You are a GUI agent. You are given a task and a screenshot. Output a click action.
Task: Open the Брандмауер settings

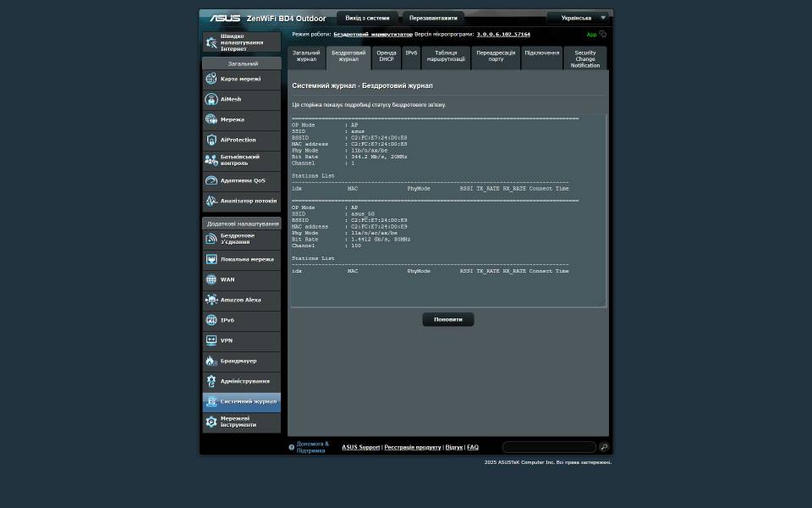coord(240,361)
